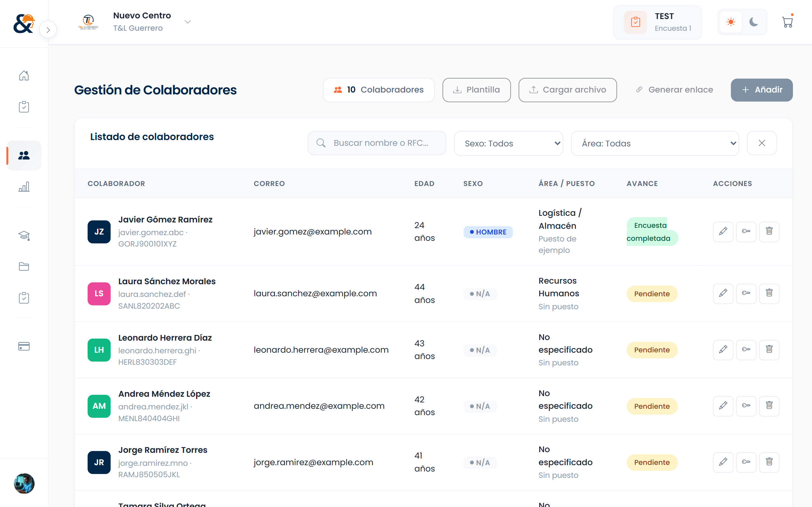Click the Generar enlace link

pyautogui.click(x=674, y=90)
